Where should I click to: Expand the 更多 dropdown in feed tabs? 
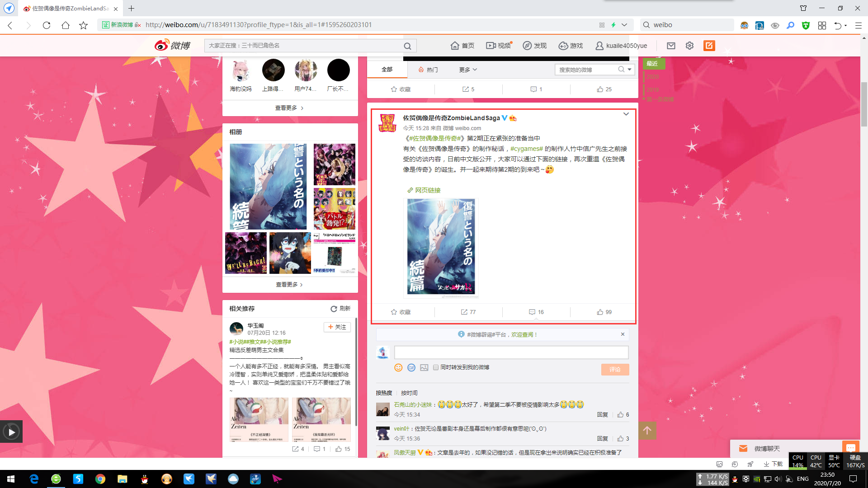468,70
